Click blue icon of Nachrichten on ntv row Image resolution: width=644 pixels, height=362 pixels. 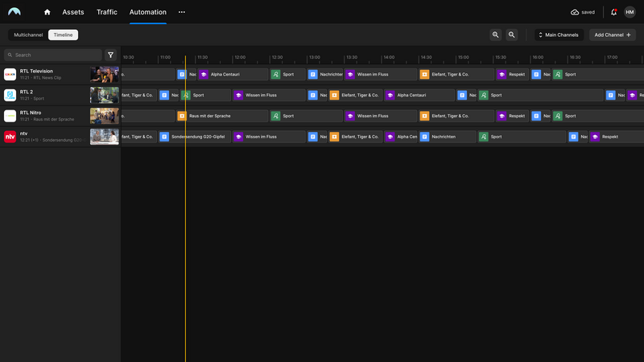[425, 137]
